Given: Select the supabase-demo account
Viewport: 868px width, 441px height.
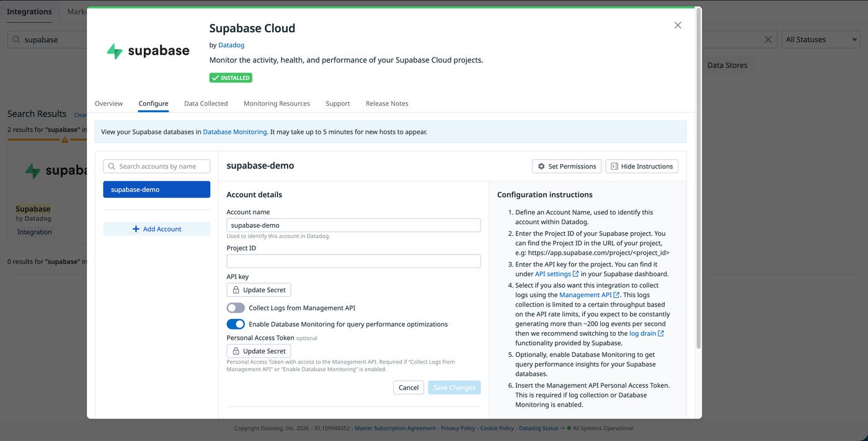Looking at the screenshot, I should click(156, 190).
